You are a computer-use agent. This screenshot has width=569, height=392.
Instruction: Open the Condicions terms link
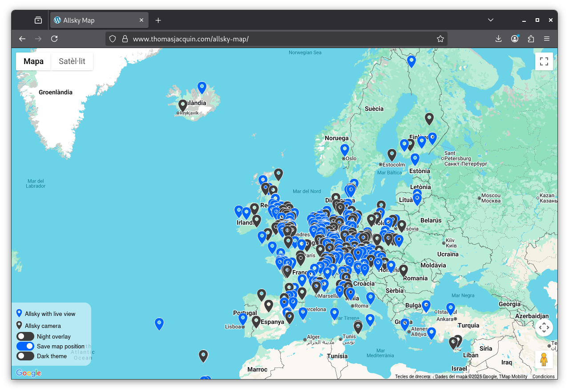[543, 376]
